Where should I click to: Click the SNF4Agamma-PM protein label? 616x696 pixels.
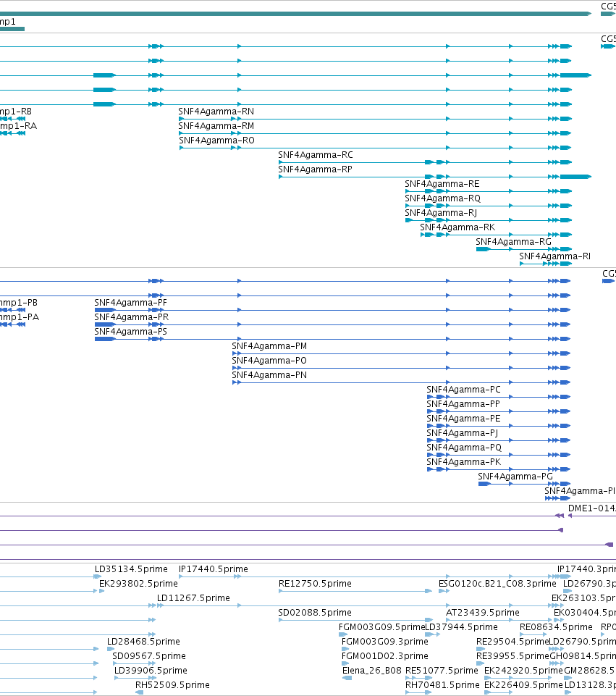[269, 346]
